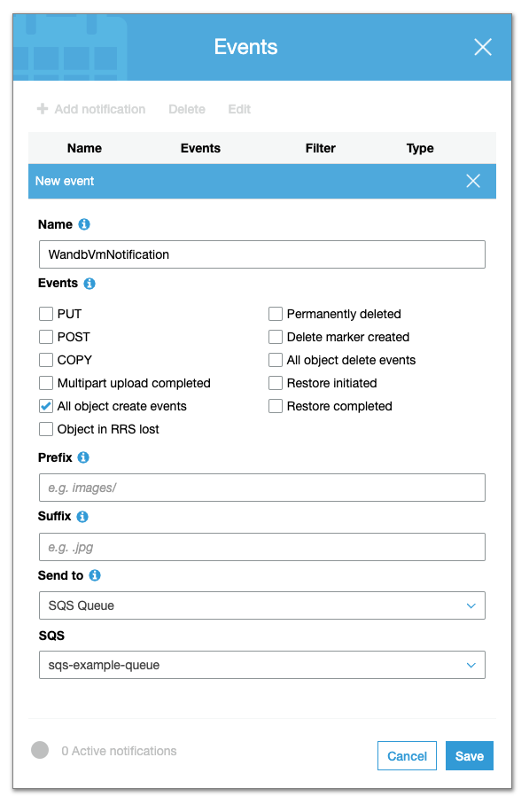
Task: Uncheck All object create events
Action: pyautogui.click(x=45, y=406)
